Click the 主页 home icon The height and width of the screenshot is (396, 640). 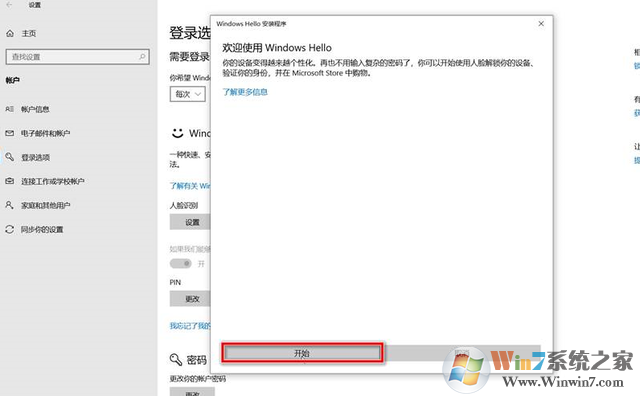click(10, 33)
